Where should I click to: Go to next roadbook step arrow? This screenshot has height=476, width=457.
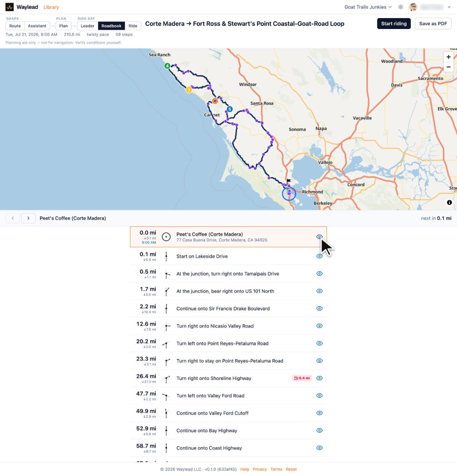point(28,218)
